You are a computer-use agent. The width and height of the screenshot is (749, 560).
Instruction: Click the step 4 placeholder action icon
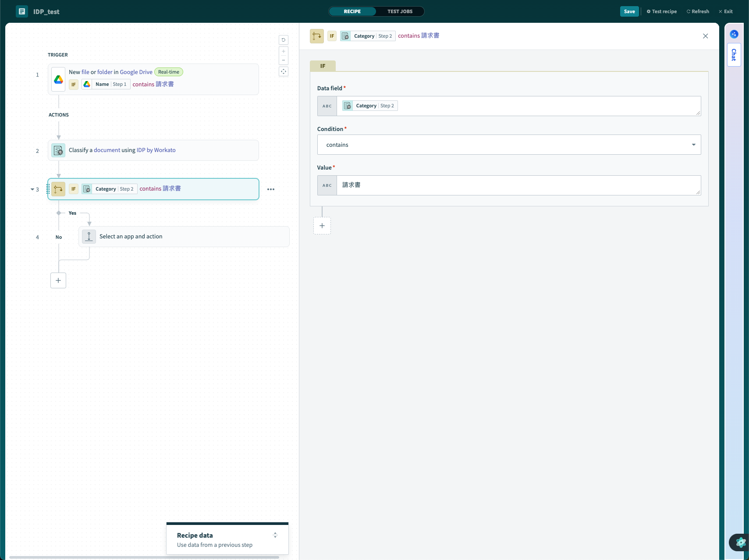pos(89,237)
